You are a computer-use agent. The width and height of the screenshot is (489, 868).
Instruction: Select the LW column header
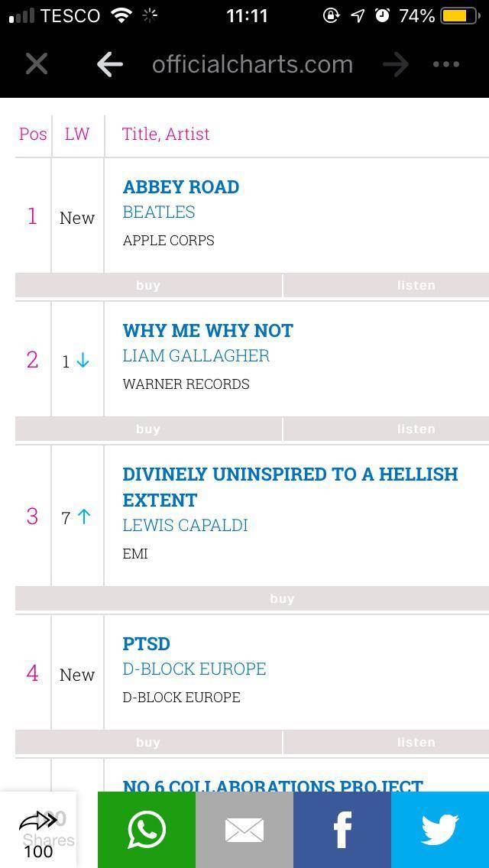tap(76, 134)
